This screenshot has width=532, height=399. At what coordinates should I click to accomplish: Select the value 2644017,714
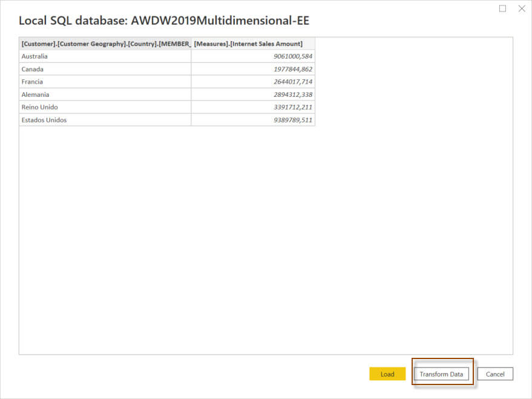293,82
